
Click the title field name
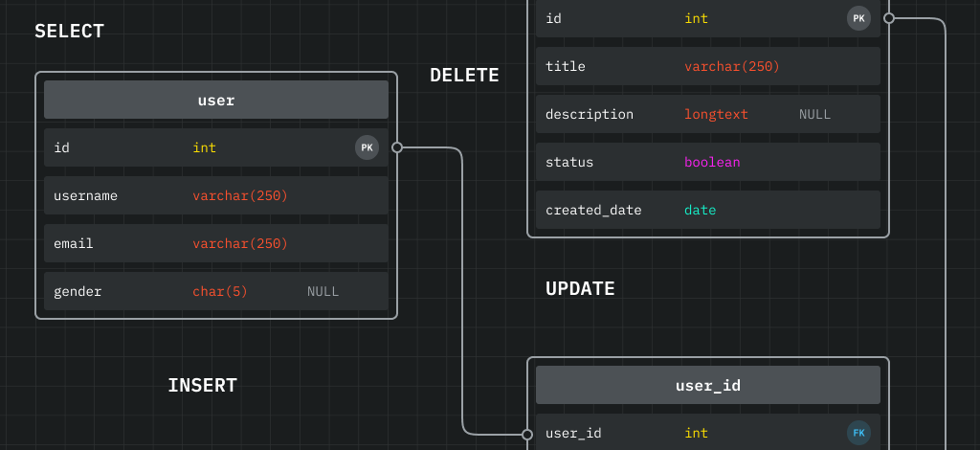(566, 66)
